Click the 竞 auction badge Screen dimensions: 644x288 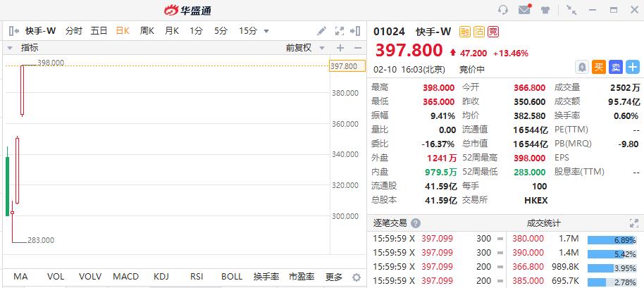coord(493,32)
